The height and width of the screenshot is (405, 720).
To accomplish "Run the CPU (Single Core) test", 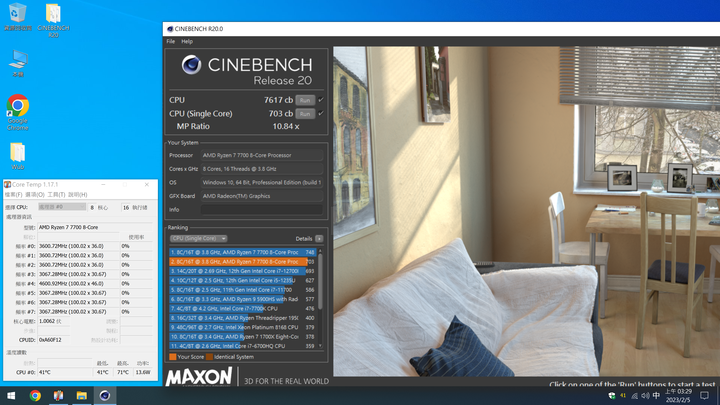I will pos(305,114).
